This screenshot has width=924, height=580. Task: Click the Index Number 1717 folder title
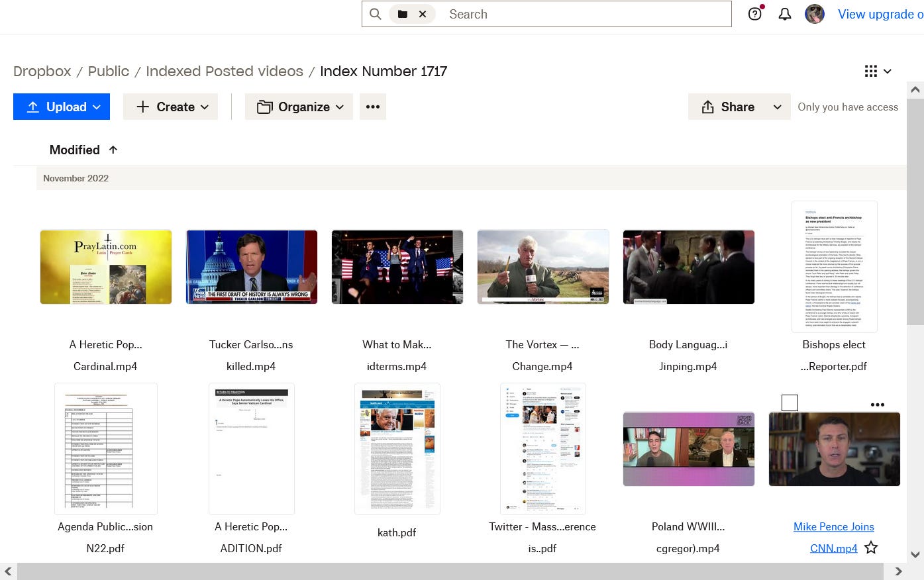coord(384,71)
